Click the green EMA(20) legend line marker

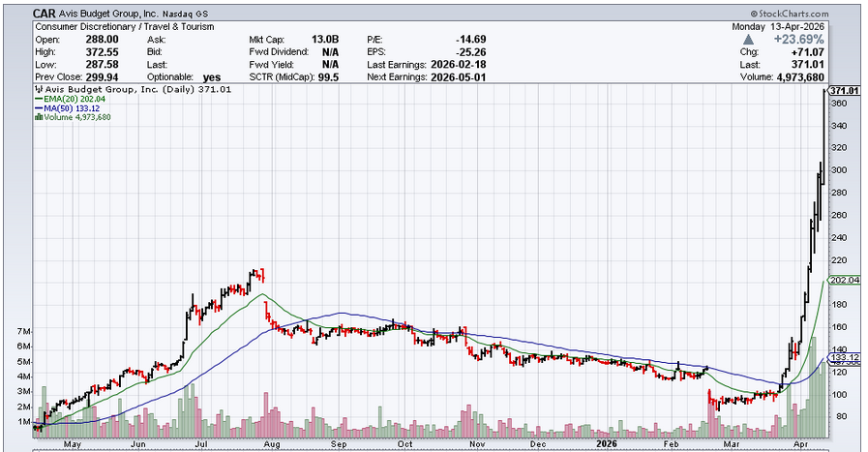tap(39, 99)
